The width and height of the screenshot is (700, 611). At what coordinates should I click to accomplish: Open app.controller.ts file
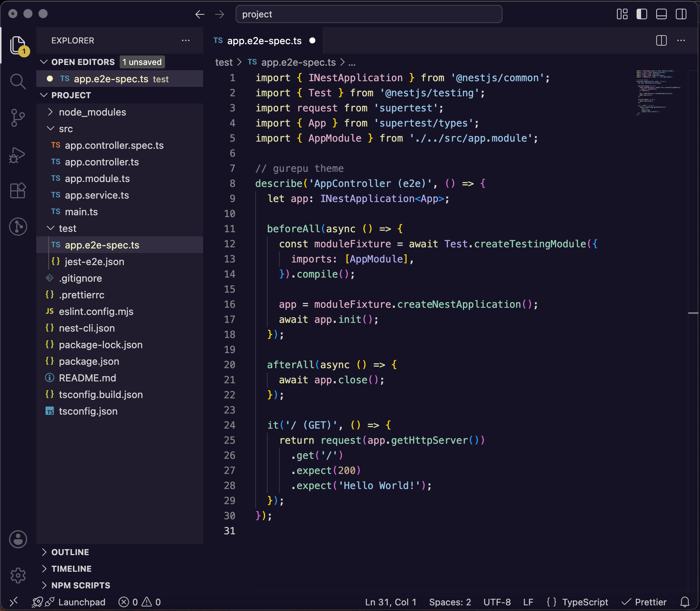click(x=120, y=162)
